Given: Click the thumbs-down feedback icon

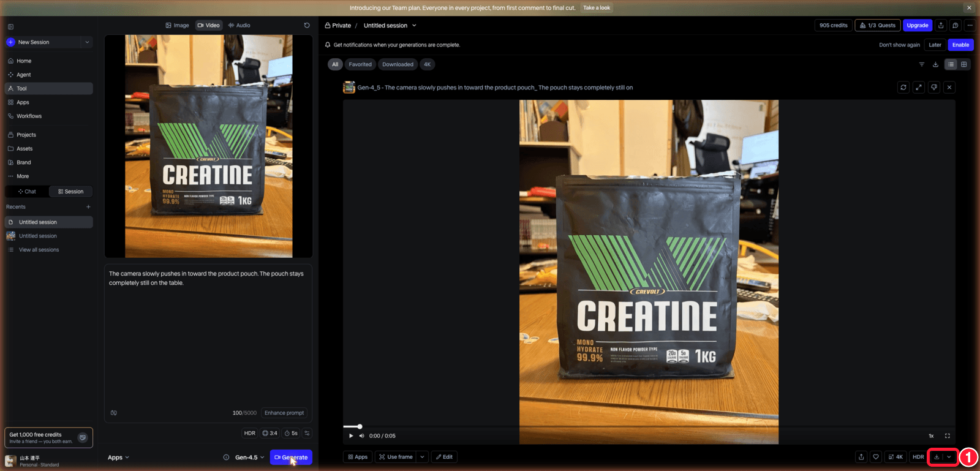Looking at the screenshot, I should click(934, 88).
